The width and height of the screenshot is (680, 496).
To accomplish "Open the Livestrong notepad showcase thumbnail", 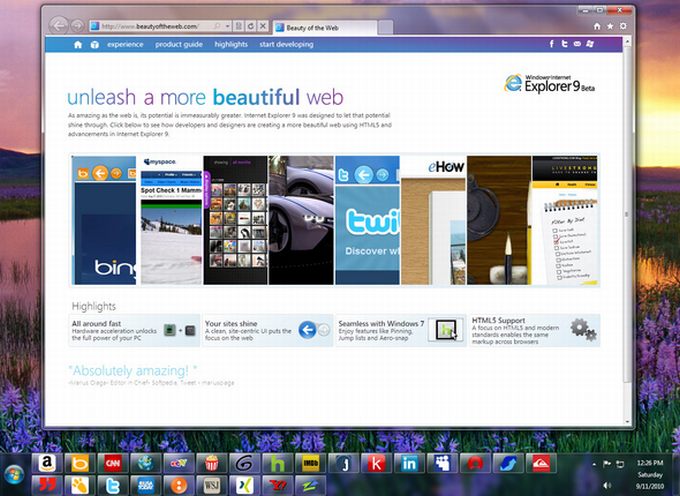I will coord(565,220).
